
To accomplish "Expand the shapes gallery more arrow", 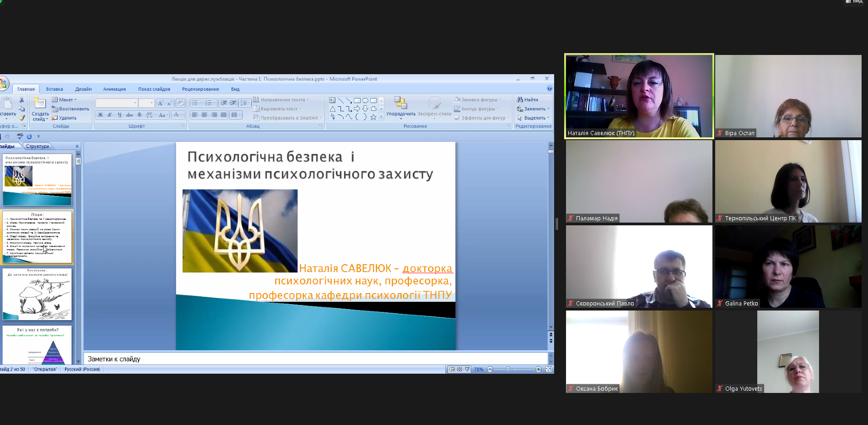I will [x=382, y=117].
